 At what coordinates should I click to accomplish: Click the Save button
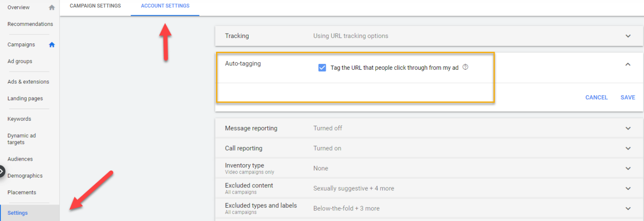click(627, 98)
